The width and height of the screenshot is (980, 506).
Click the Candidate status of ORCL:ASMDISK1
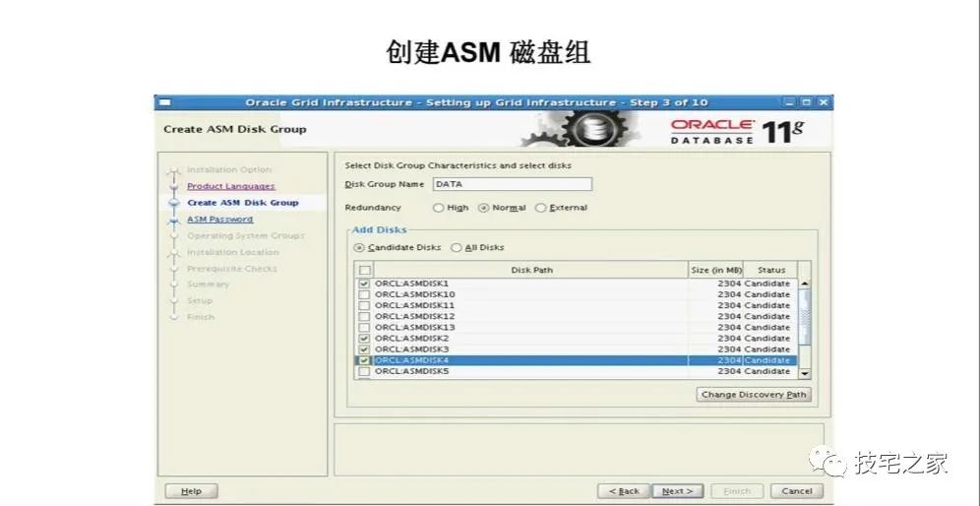[x=767, y=284]
